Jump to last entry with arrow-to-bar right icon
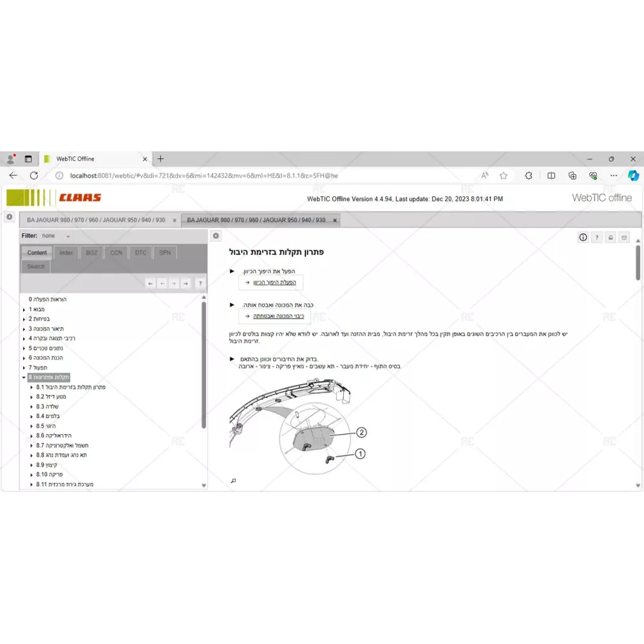Viewport: 644px width, 644px height. 185,283
